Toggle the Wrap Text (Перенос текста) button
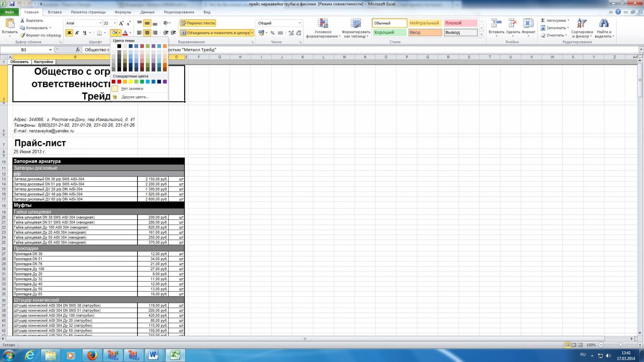Screen dimensions: 644x362 coord(197,23)
